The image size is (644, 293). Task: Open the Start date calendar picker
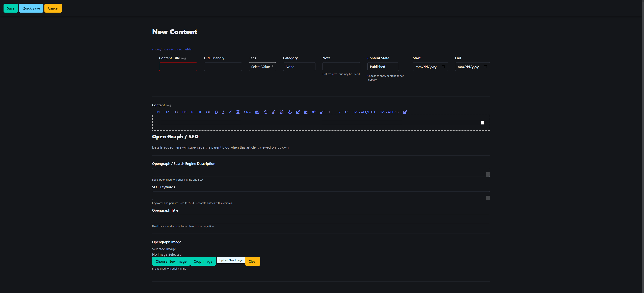click(x=443, y=67)
